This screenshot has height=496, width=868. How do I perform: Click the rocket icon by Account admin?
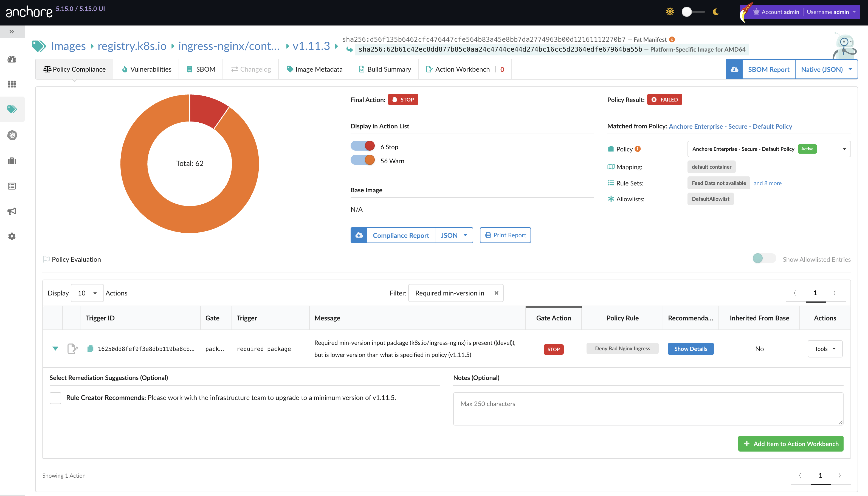click(x=745, y=12)
